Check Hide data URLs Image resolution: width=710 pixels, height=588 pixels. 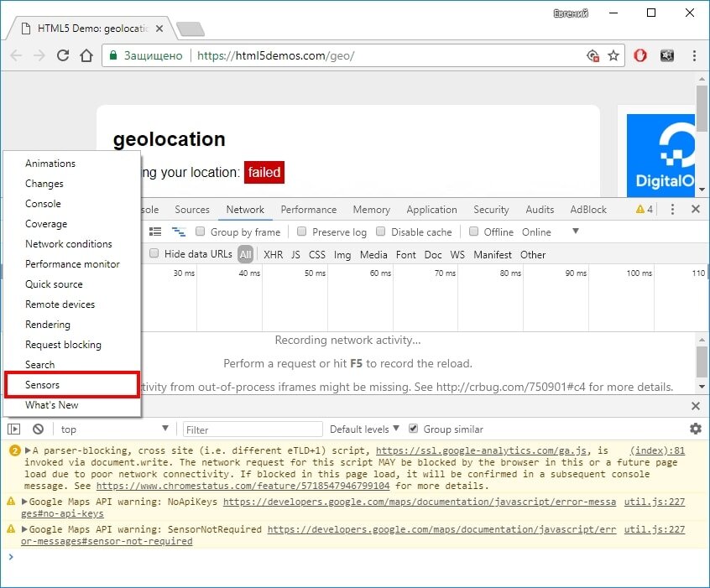click(x=154, y=253)
